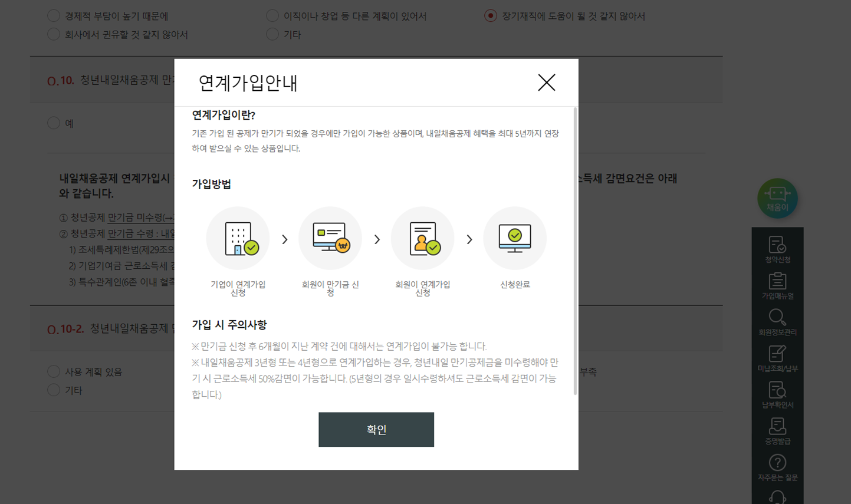Click the first arrow between step icons
This screenshot has height=504, width=851.
point(285,239)
